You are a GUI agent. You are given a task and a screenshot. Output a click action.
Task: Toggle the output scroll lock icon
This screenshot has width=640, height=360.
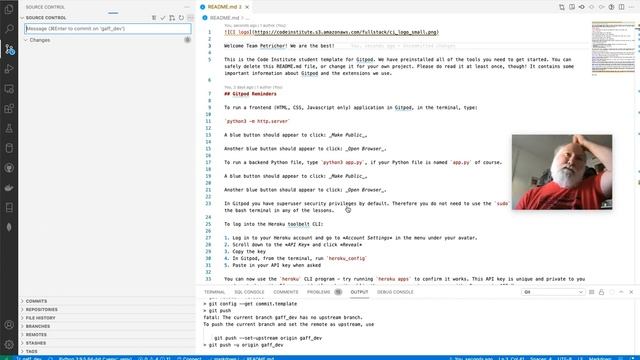pyautogui.click(x=601, y=292)
